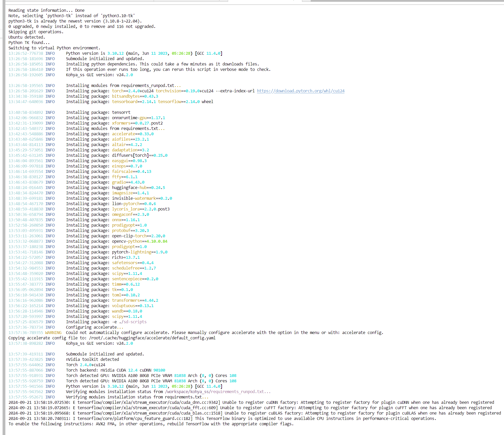Click the 'nVidia toolkit detected' log line

92,359
